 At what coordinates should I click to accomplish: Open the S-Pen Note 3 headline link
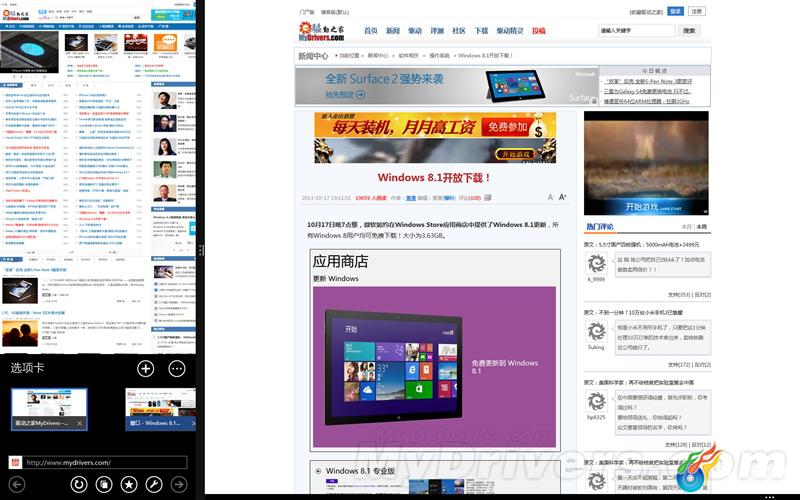pyautogui.click(x=648, y=81)
